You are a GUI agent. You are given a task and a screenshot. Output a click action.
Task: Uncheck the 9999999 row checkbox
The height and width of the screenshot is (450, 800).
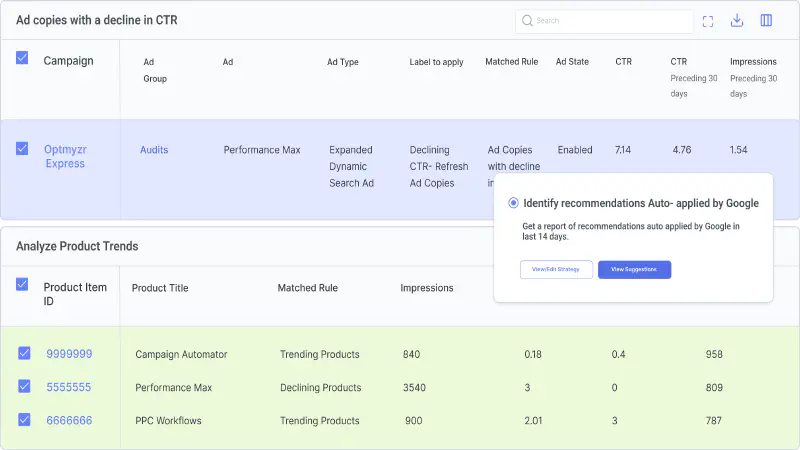[x=24, y=353]
